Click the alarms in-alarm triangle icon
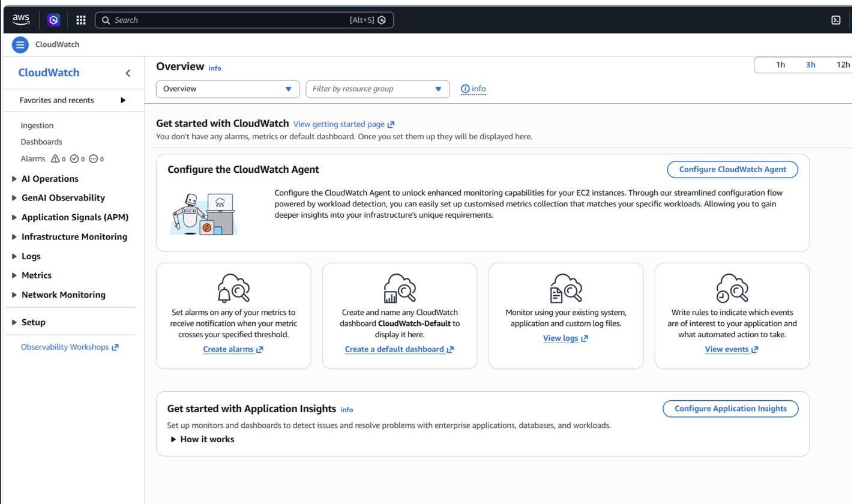 pos(55,158)
